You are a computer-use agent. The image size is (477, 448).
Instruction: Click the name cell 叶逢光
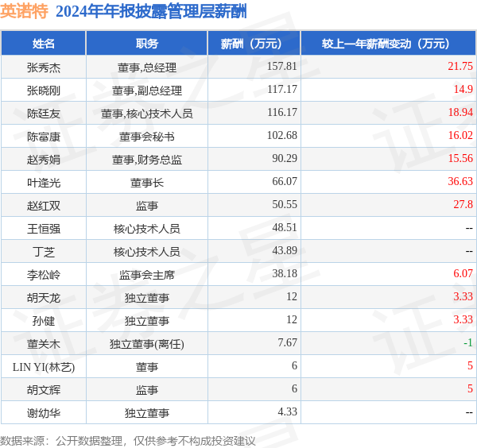(44, 183)
